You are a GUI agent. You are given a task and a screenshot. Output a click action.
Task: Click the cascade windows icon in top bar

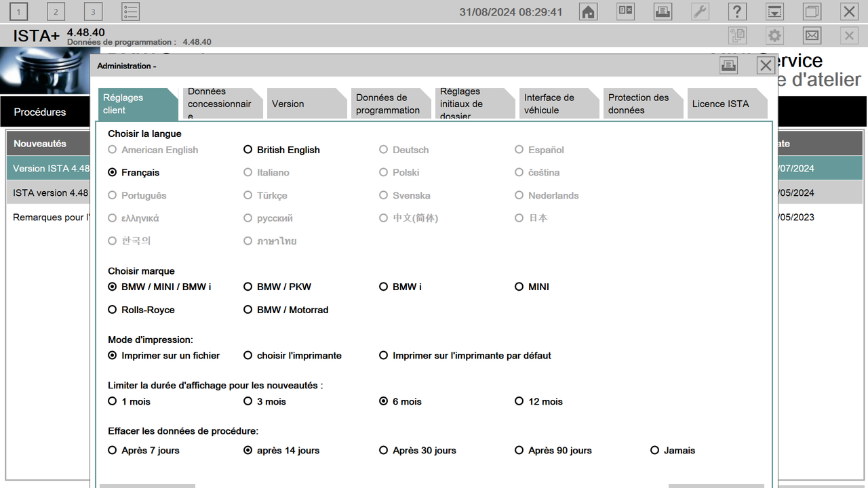[x=812, y=12]
